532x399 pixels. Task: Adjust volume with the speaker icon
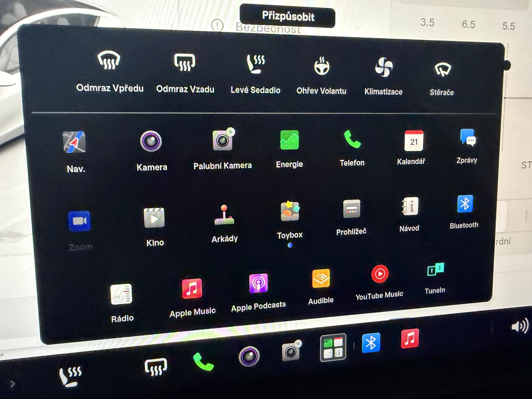click(520, 326)
